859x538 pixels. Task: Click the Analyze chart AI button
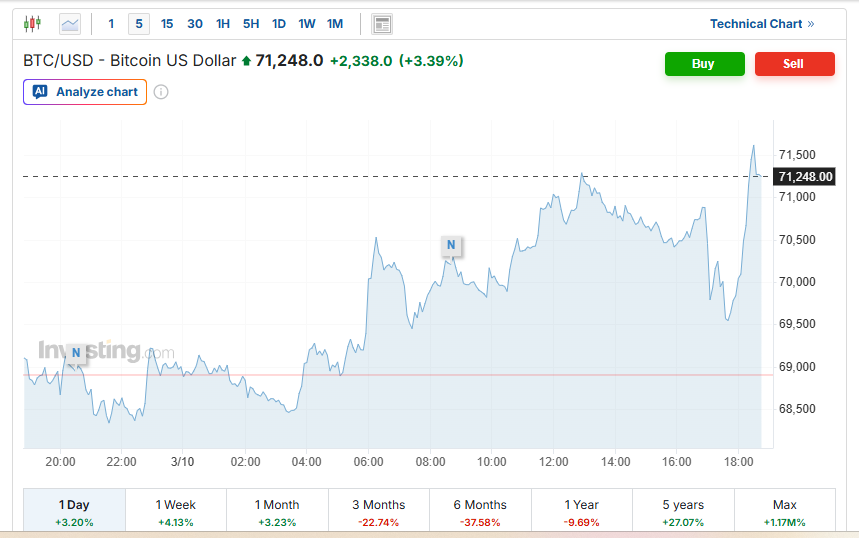[x=85, y=92]
